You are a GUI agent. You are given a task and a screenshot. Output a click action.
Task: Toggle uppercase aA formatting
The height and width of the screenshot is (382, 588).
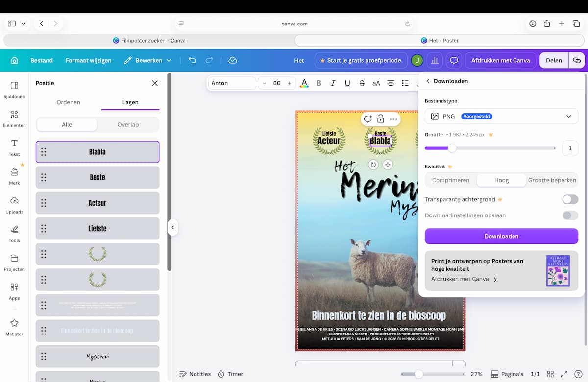coord(376,83)
